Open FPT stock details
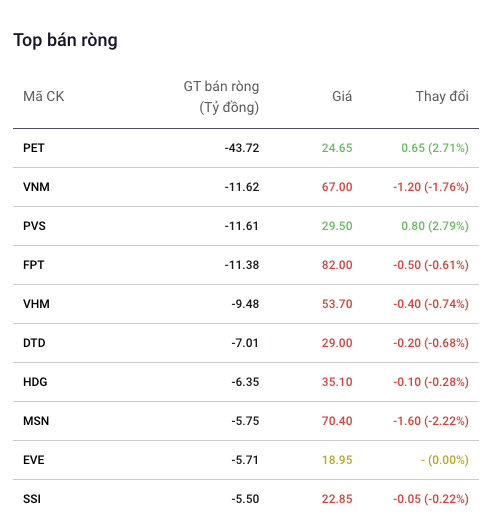Image resolution: width=497 pixels, height=531 pixels. [x=34, y=265]
